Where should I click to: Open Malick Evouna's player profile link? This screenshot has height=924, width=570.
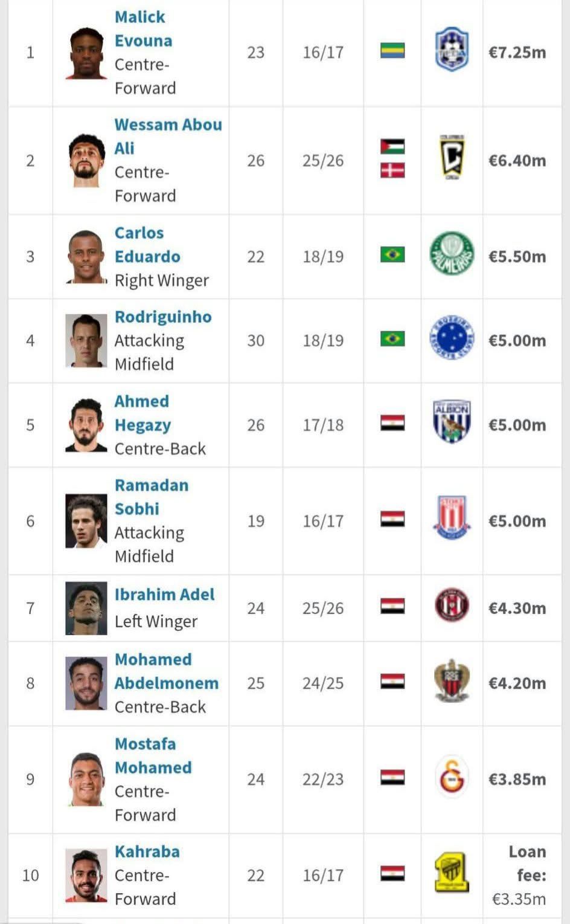tap(143, 29)
